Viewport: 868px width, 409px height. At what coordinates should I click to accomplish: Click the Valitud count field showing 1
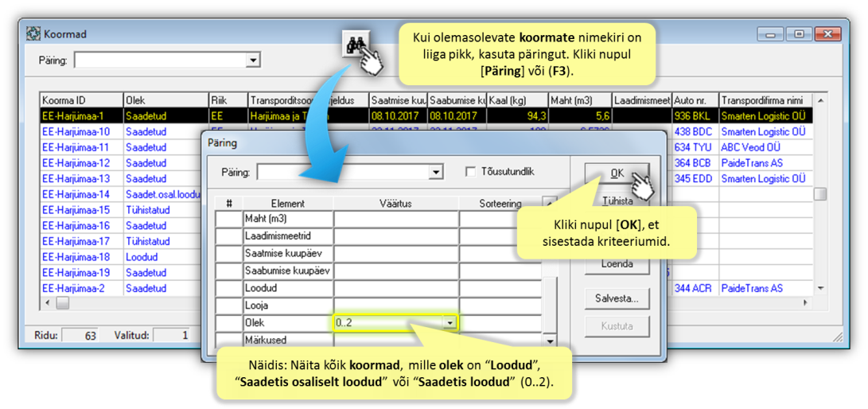[172, 335]
